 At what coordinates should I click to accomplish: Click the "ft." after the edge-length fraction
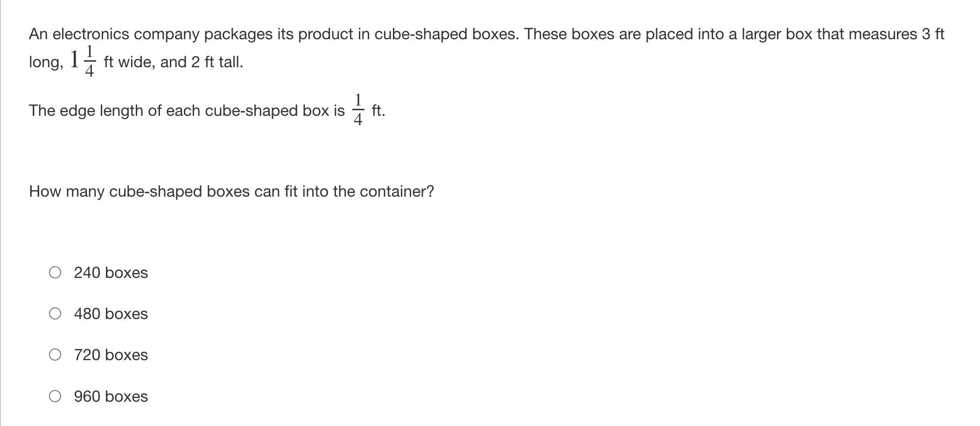click(x=378, y=111)
